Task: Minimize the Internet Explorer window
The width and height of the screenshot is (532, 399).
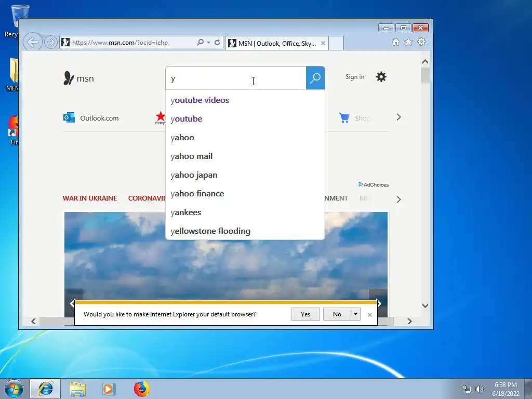Action: pos(386,28)
